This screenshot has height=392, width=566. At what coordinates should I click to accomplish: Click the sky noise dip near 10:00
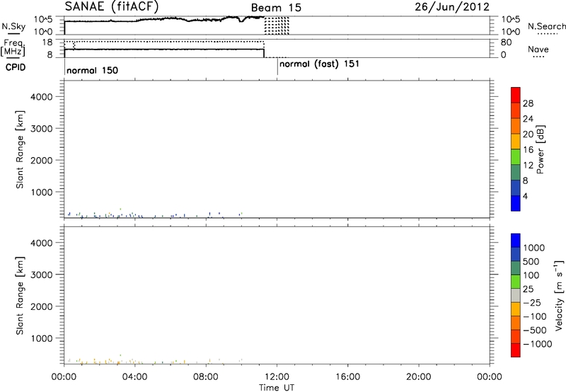241,20
